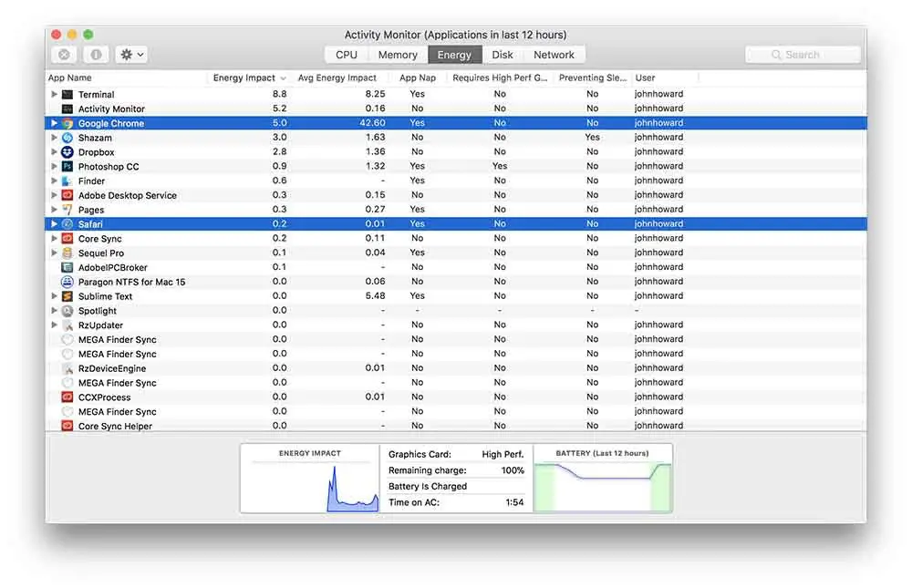Click the Shazam app icon
912x588 pixels.
[67, 138]
